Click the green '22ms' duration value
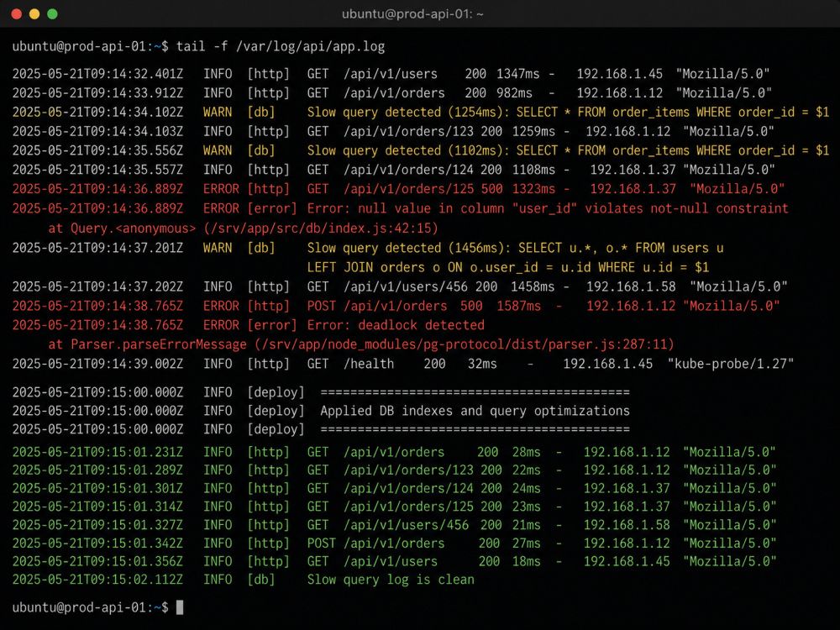 [526, 470]
